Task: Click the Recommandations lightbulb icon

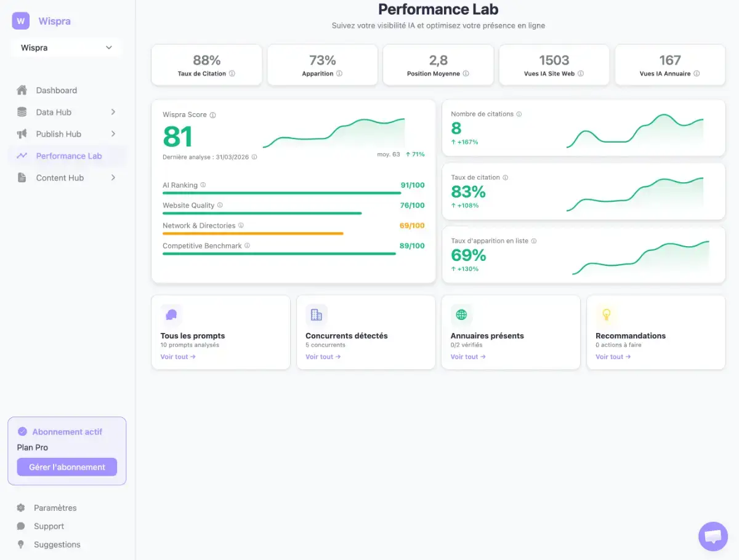Action: tap(606, 315)
